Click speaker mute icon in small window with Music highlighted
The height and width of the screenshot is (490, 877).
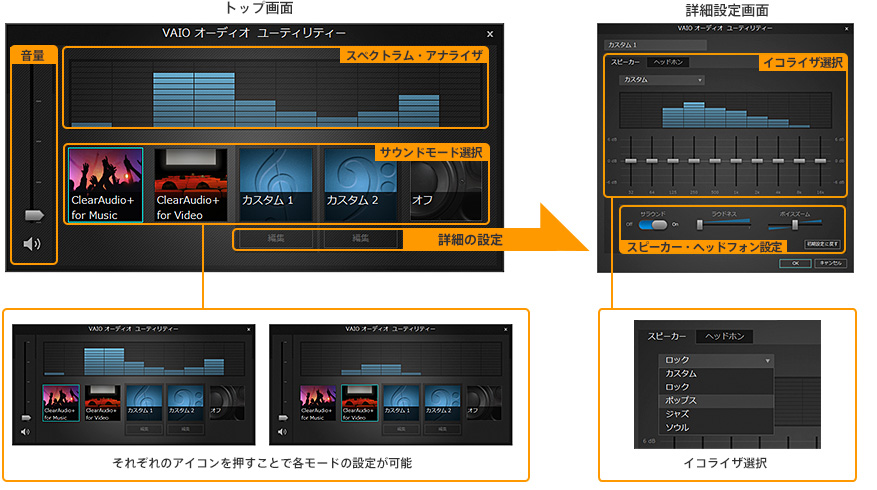(x=25, y=432)
